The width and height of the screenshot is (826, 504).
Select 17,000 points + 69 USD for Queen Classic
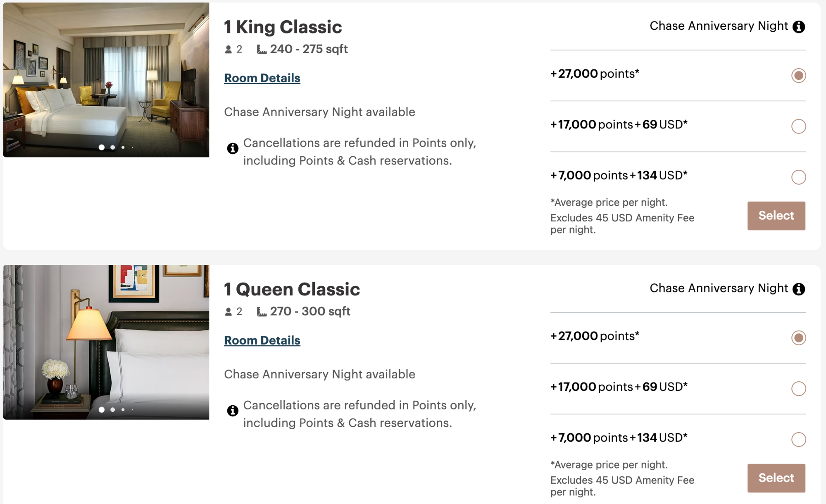799,388
